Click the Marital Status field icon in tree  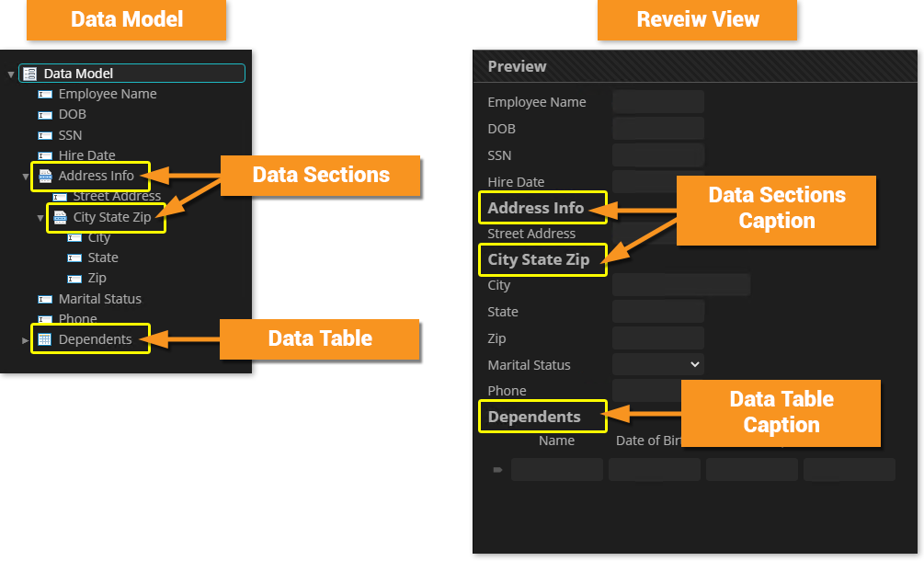43,299
